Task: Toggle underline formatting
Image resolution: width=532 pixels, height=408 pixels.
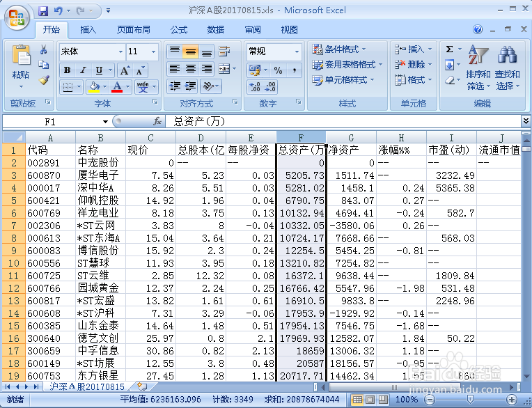Action: tap(99, 70)
